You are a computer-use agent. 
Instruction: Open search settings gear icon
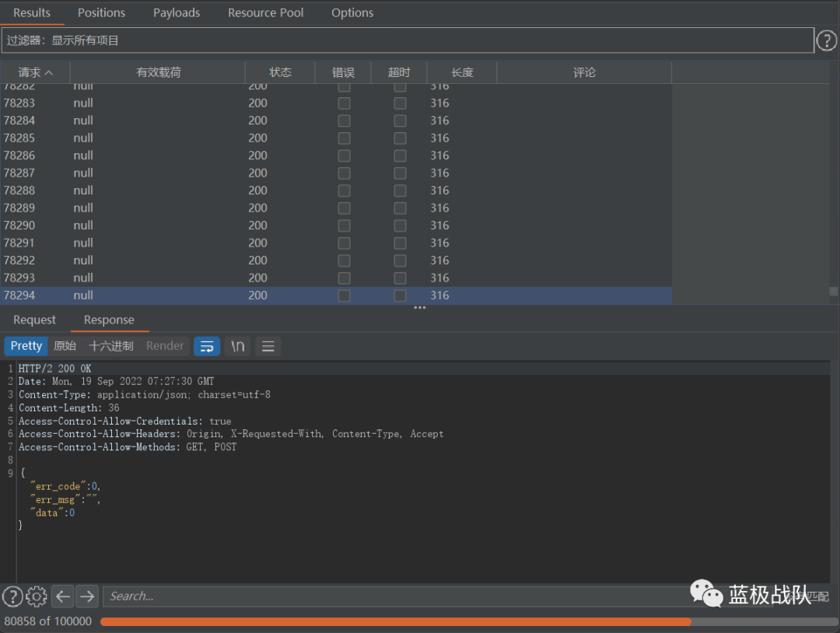tap(37, 596)
